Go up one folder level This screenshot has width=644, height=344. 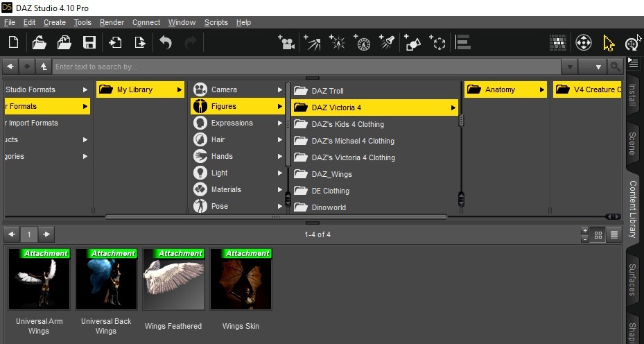coord(43,66)
